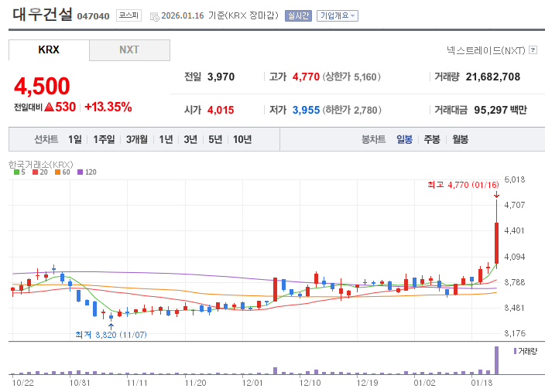The height and width of the screenshot is (392, 545).
Task: Select the 월봉 monthly candle chart
Action: (460, 139)
